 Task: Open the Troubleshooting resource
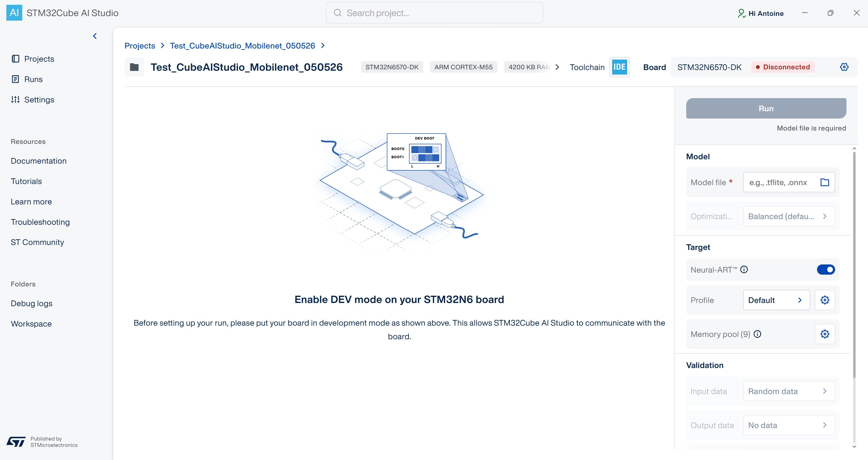tap(40, 222)
